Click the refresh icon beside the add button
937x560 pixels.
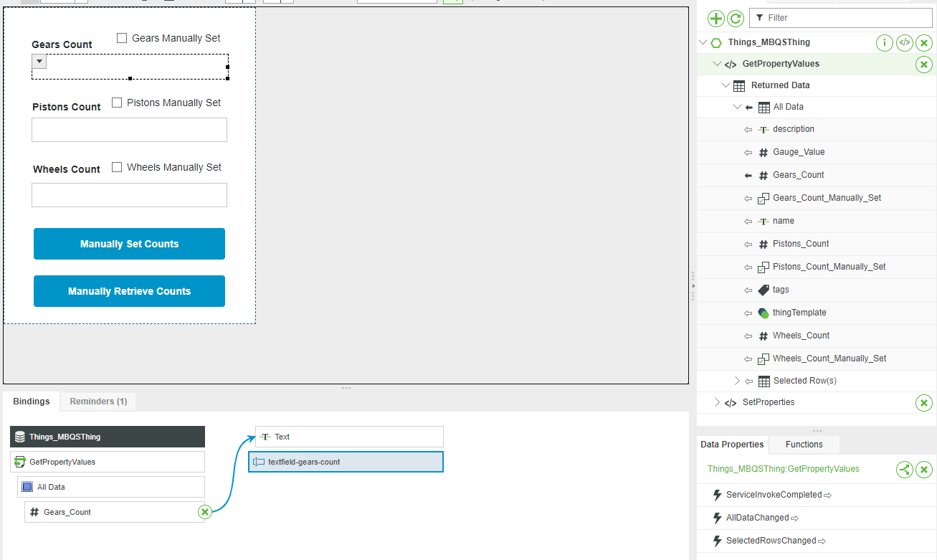736,18
